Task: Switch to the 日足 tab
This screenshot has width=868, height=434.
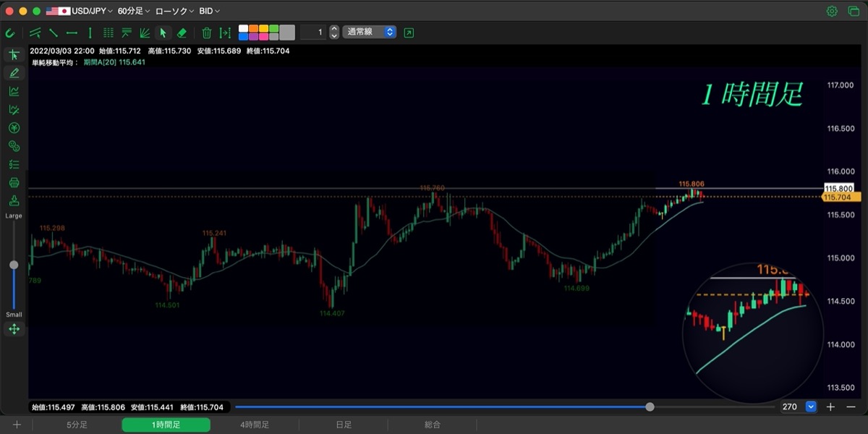Action: pos(344,425)
